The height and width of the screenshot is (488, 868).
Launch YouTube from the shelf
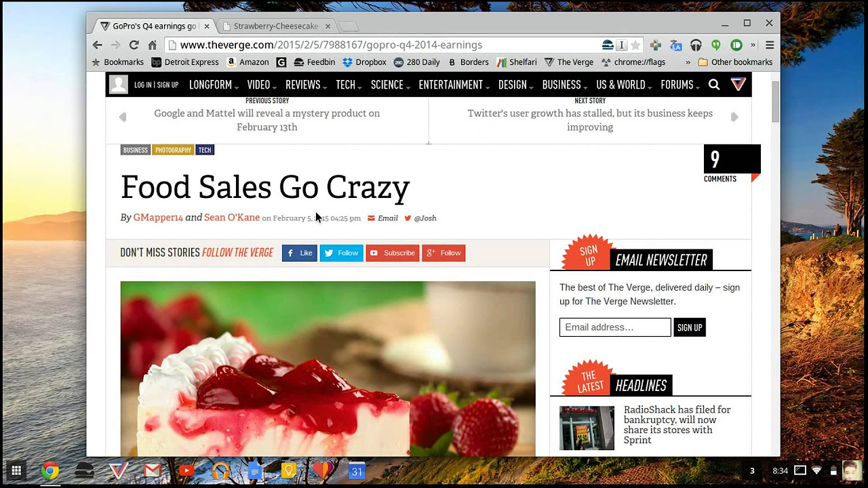click(186, 470)
